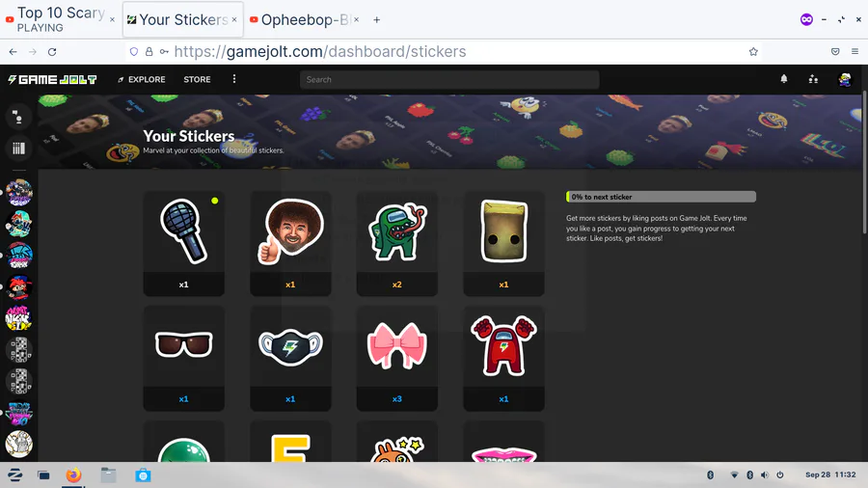Select the Bob Ross thumbs-up sticker
Image resolution: width=868 pixels, height=488 pixels.
pos(290,243)
